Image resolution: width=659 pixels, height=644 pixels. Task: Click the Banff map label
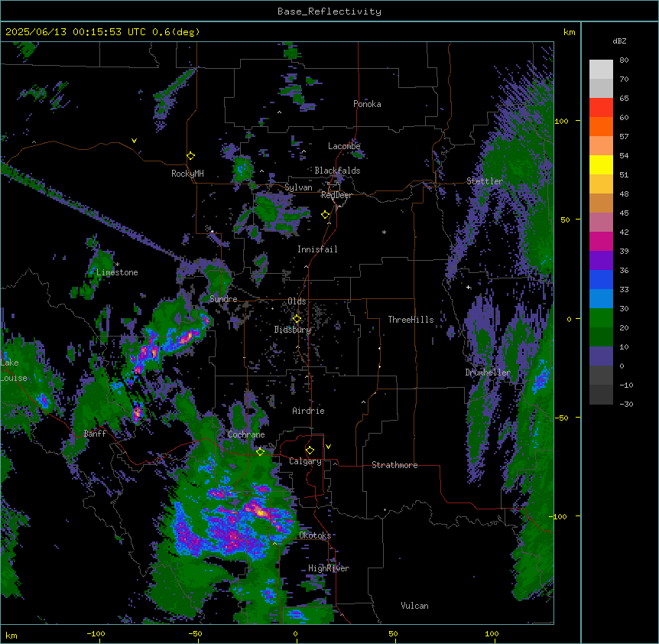click(x=95, y=434)
